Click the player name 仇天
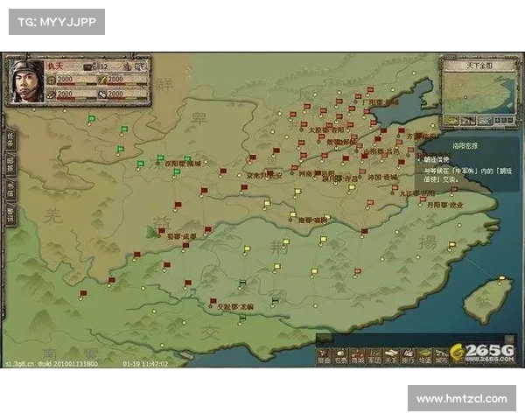 click(55, 66)
